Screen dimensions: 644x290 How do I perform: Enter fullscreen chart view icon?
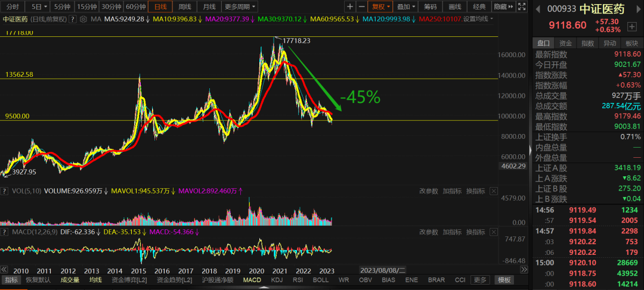click(x=522, y=7)
